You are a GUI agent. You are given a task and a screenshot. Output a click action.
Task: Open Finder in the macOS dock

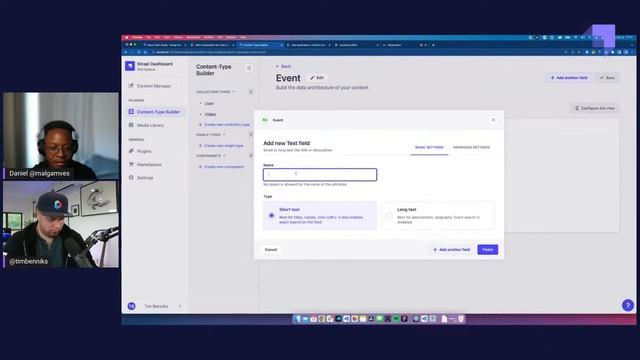(297, 319)
